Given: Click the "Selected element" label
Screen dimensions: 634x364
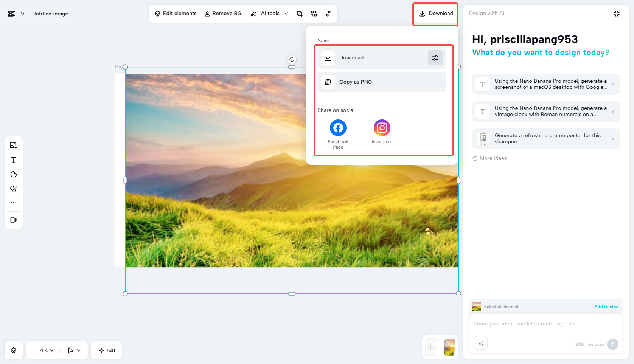Looking at the screenshot, I should pyautogui.click(x=501, y=307).
